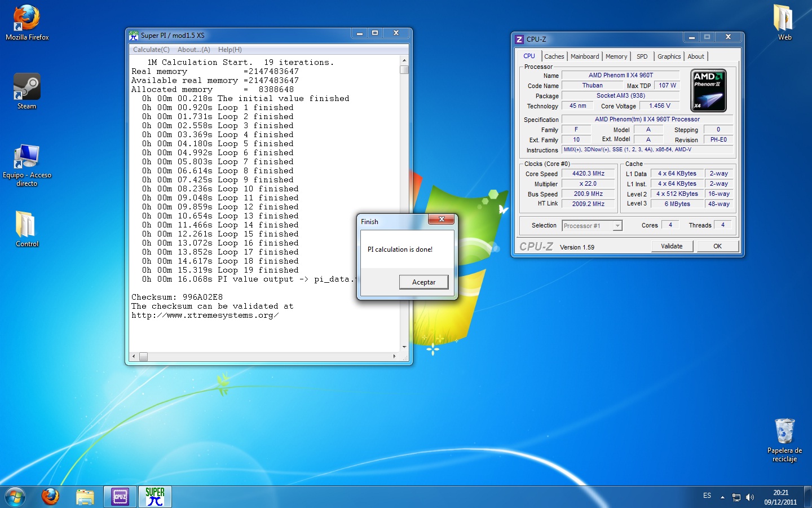Click the Loop 19 finished line in Super PI

click(220, 270)
